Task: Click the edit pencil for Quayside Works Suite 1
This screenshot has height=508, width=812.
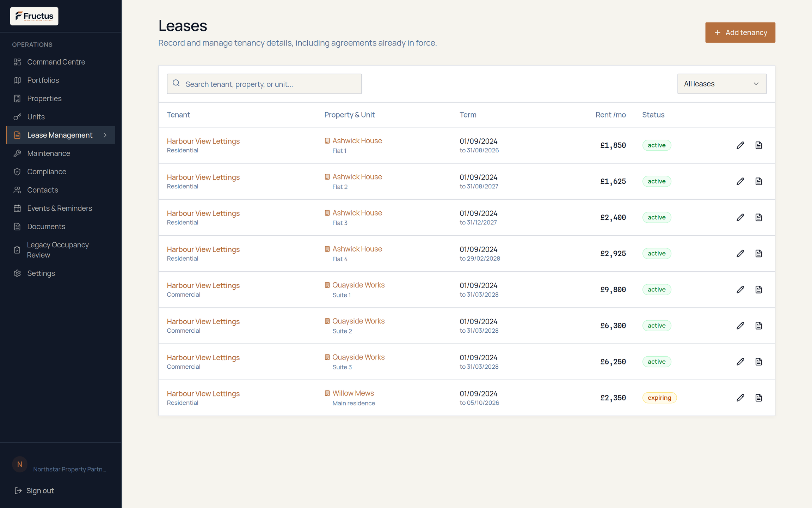Action: click(x=740, y=290)
